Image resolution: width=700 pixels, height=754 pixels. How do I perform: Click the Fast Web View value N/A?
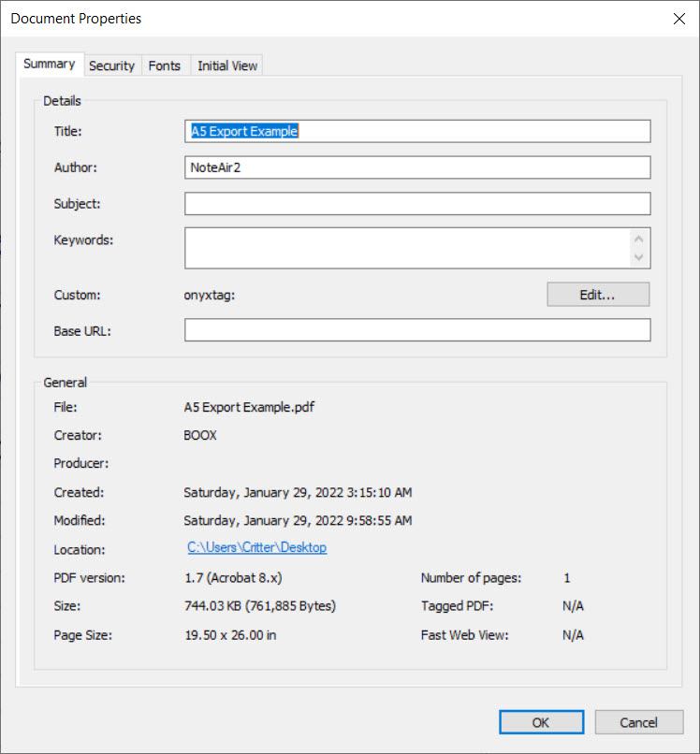[x=573, y=635]
